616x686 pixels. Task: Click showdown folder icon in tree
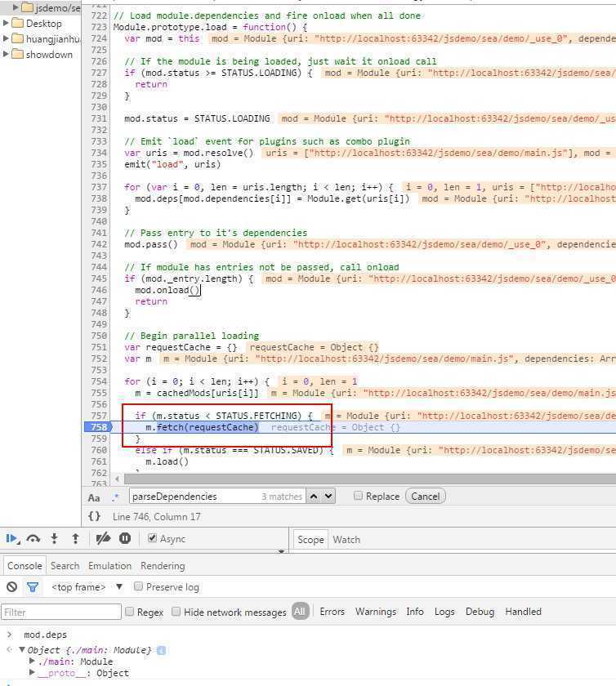tap(17, 54)
